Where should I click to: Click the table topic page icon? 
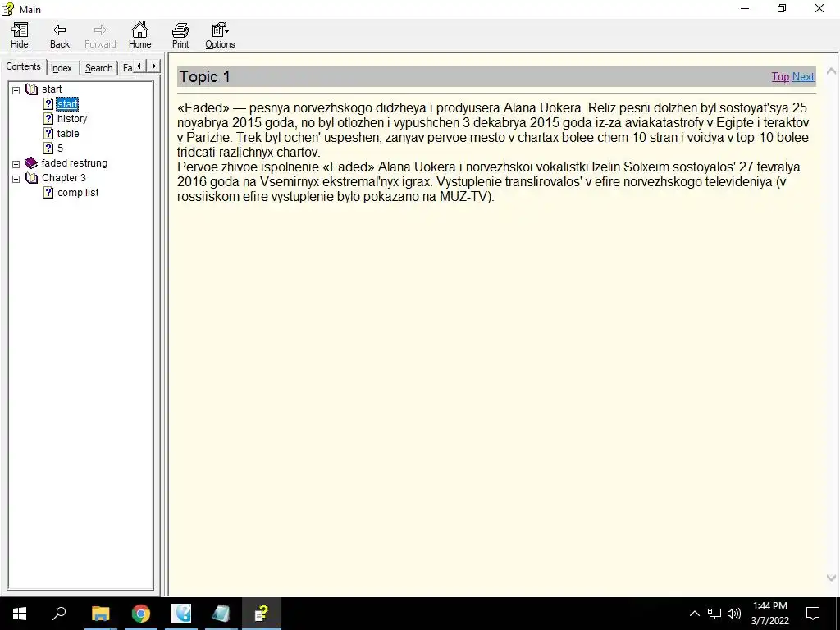pos(48,134)
